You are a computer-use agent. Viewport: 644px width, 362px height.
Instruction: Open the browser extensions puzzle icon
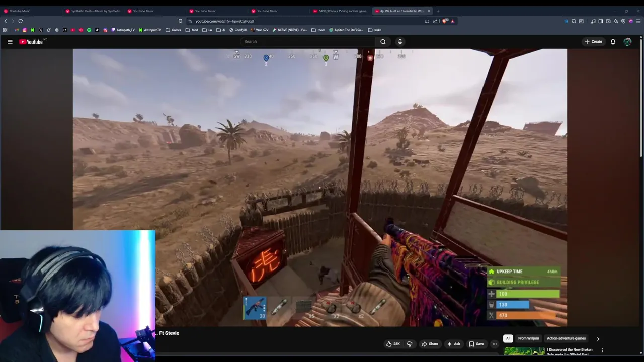point(574,21)
